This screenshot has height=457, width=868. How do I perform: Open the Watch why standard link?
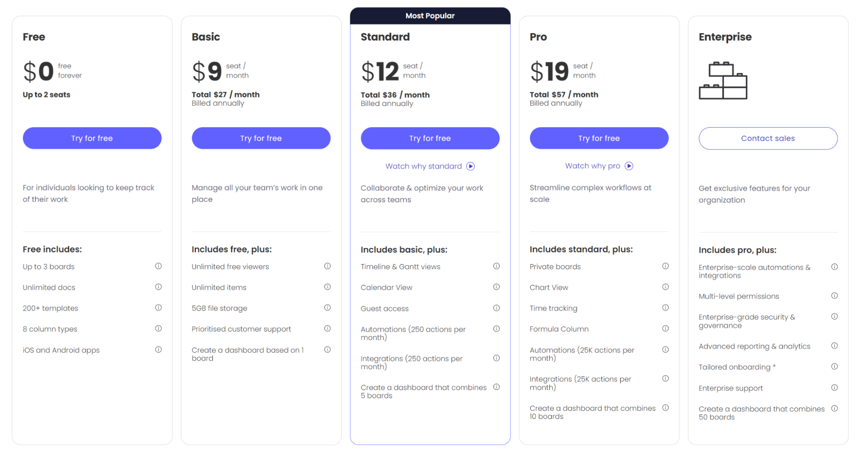pyautogui.click(x=423, y=166)
